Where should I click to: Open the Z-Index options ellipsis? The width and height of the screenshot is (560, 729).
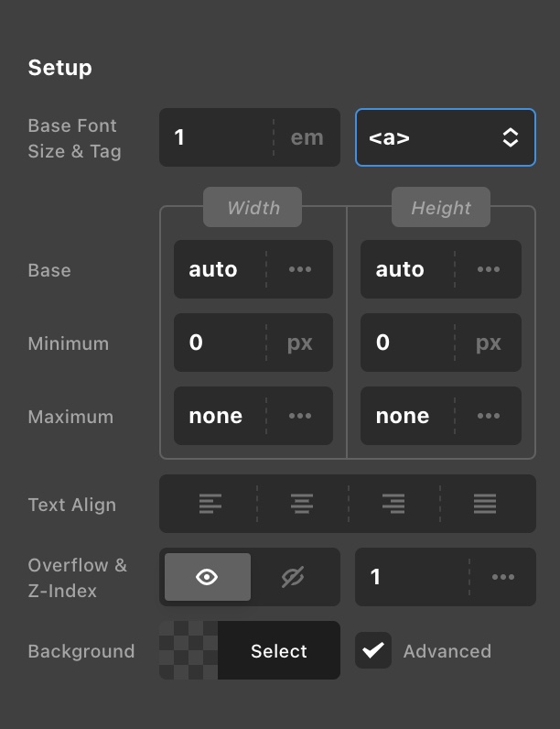(x=503, y=577)
